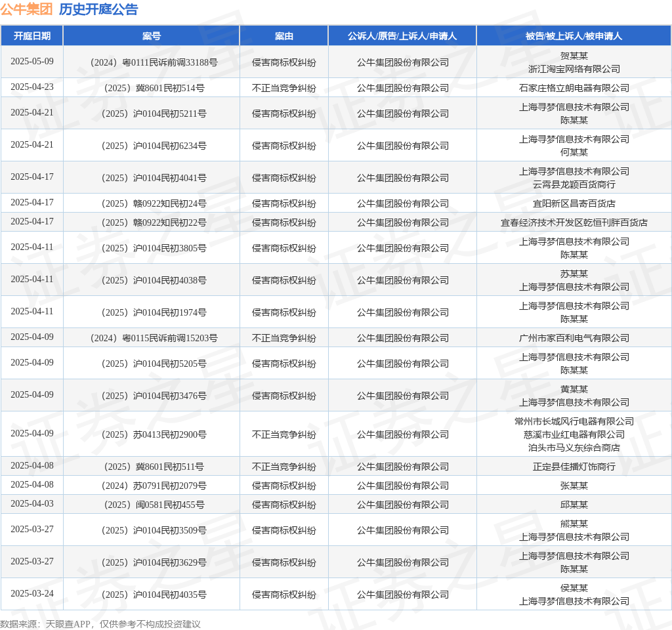
Task: Select case number 沪0104民初3629号
Action: click(x=154, y=562)
